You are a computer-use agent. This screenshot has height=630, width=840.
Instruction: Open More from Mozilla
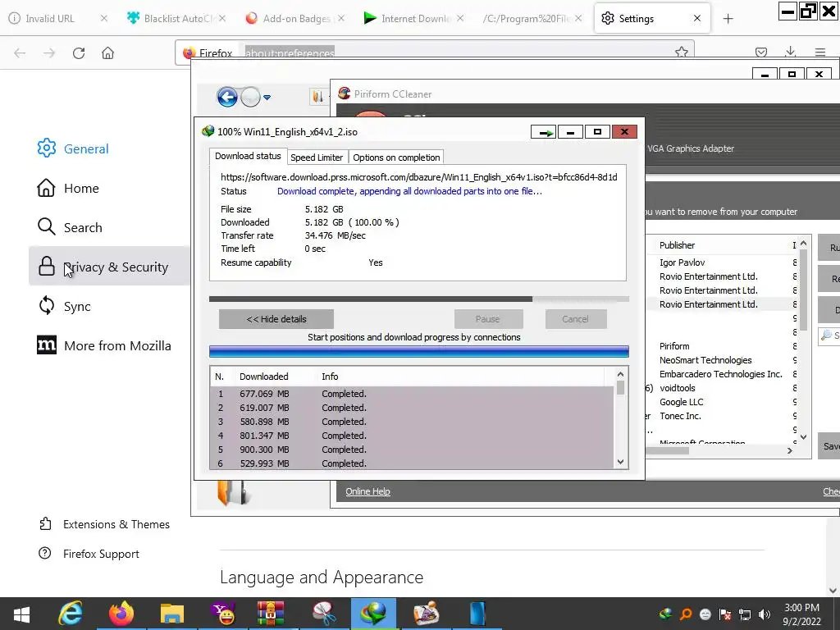[104, 345]
